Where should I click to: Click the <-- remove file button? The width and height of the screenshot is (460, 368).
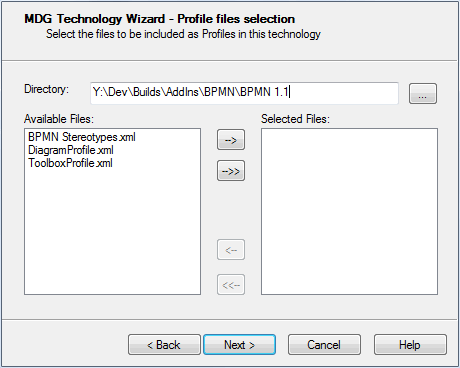click(231, 250)
